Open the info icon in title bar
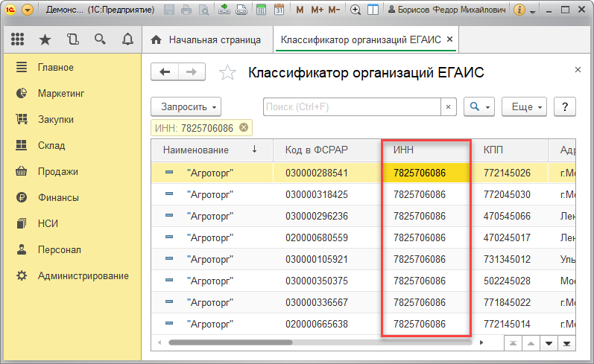The width and height of the screenshot is (594, 364). 519,10
